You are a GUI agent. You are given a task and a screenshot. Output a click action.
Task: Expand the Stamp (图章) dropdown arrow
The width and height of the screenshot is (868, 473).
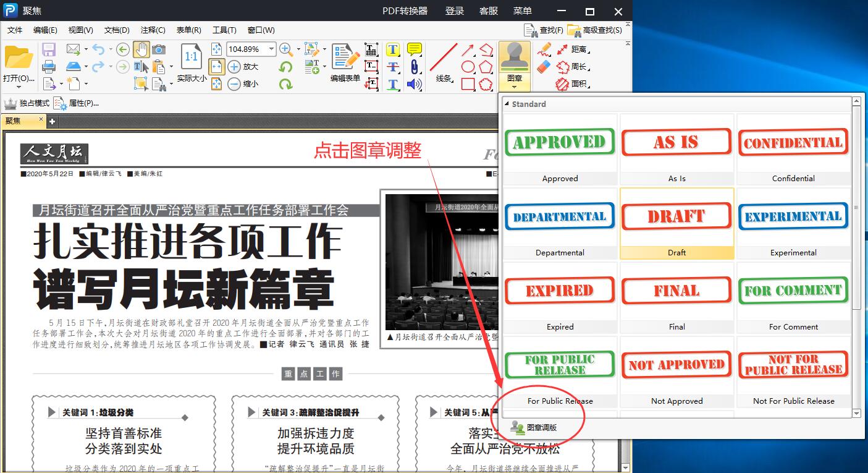coord(514,87)
